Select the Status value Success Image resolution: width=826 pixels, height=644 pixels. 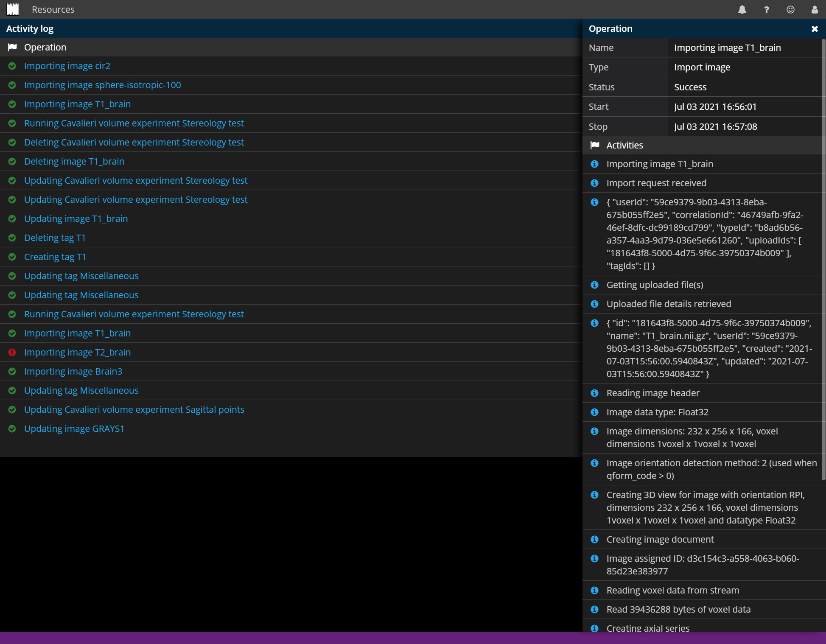tap(690, 87)
